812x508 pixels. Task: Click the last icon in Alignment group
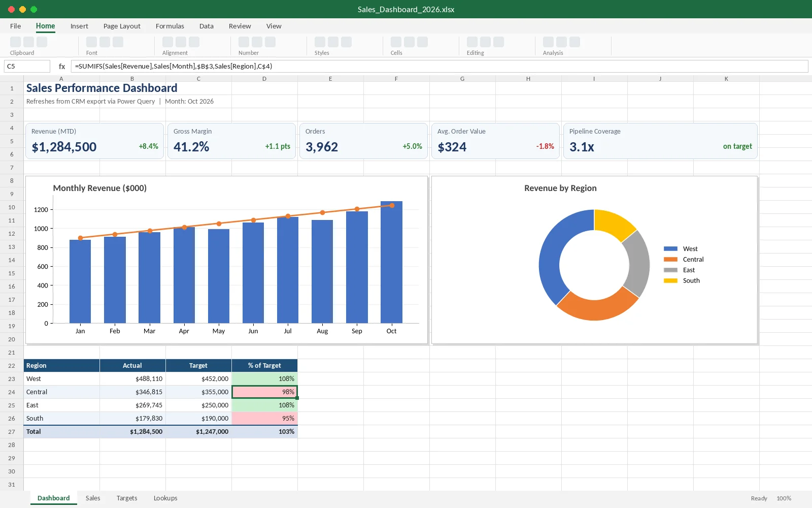194,42
